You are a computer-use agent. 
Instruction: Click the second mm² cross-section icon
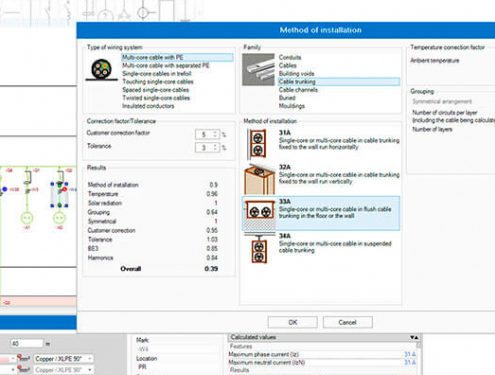tap(23, 370)
